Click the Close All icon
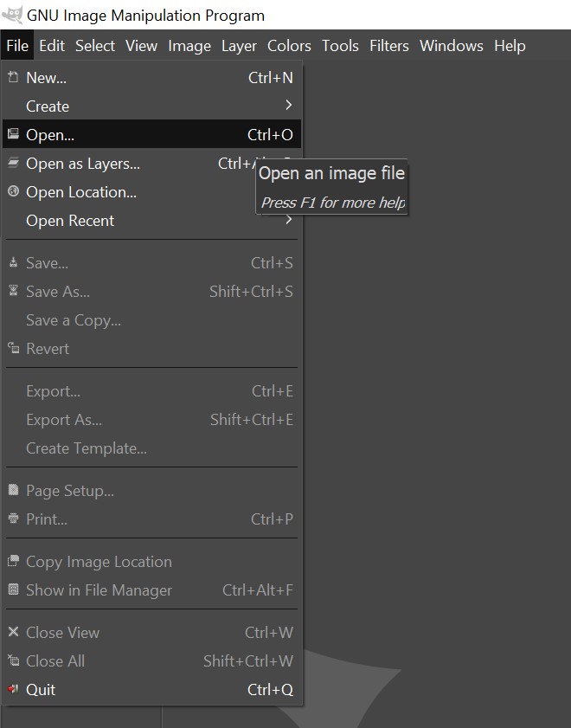Viewport: 571px width, 728px height. coord(14,660)
